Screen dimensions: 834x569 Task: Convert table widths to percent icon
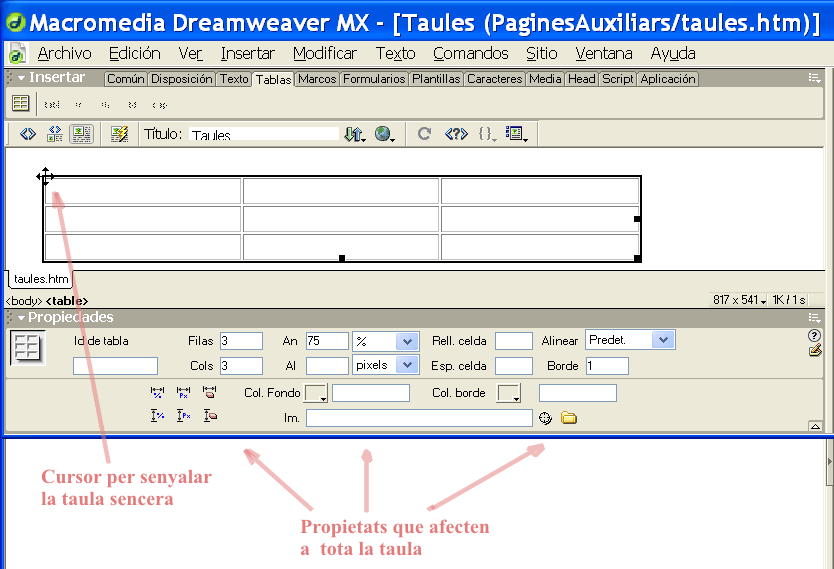point(157,392)
